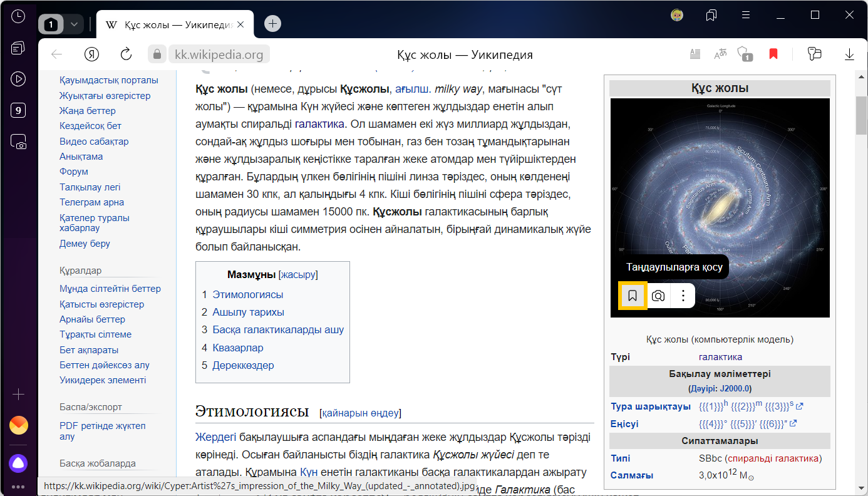
Task: Hide contents with the 'жасыру' toggle
Action: 298,274
